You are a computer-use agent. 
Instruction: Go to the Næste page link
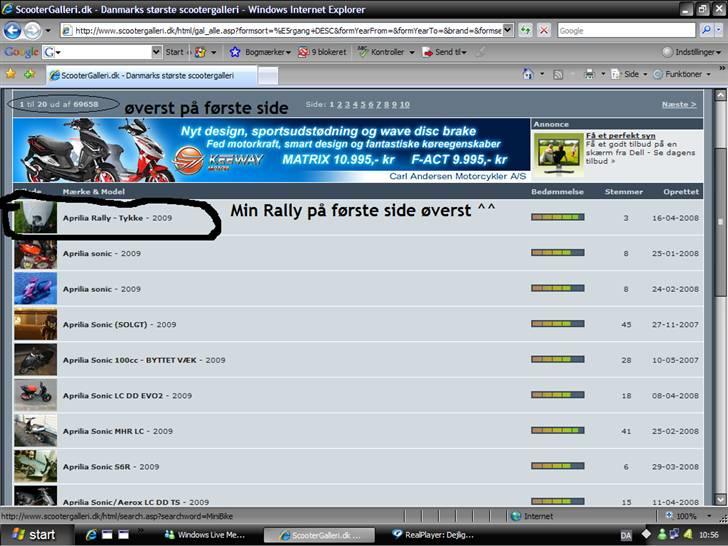click(x=679, y=104)
